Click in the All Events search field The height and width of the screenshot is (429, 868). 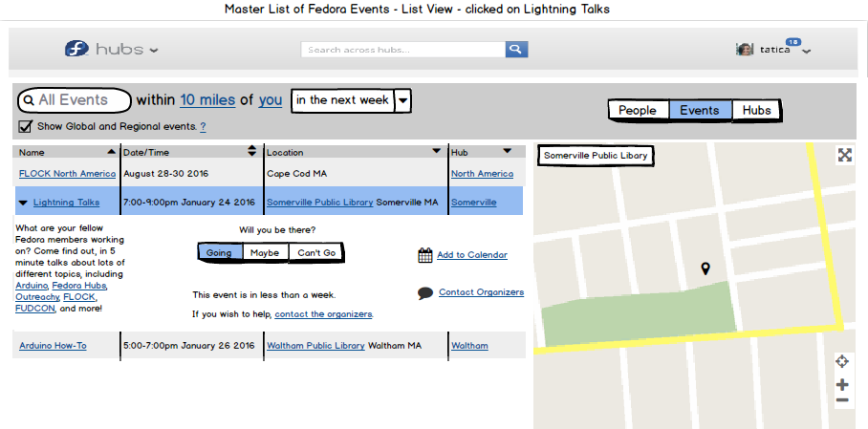point(75,100)
